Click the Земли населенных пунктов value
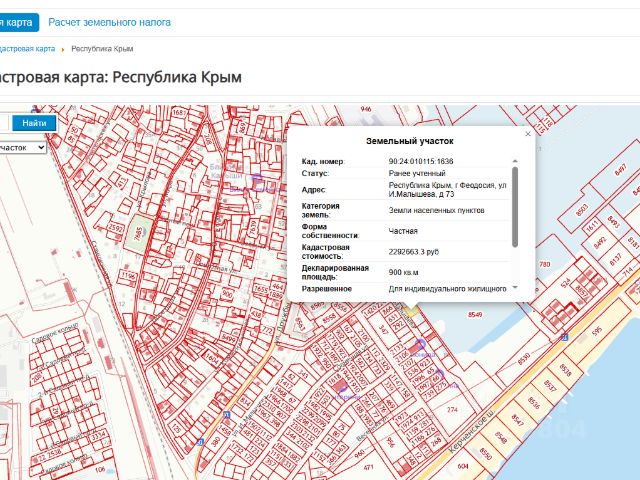640x480 pixels. click(x=436, y=211)
